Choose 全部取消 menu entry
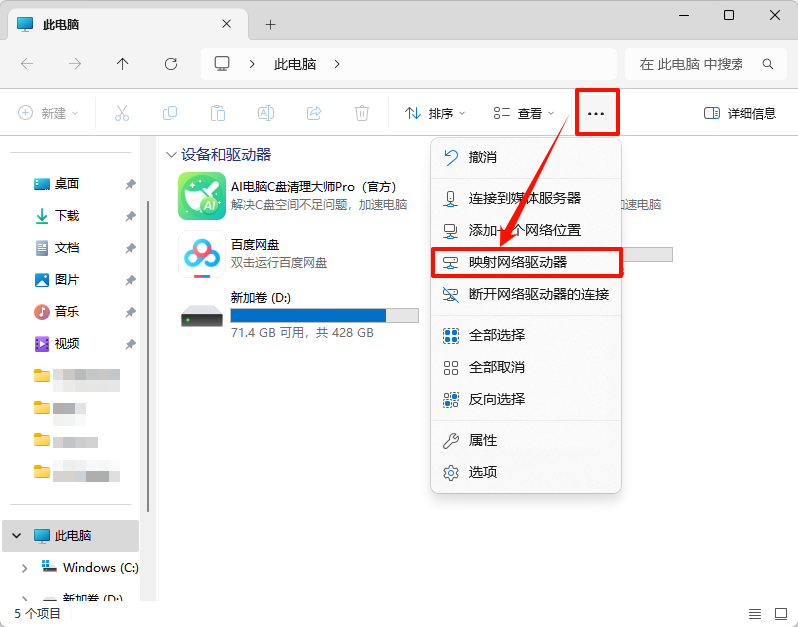The image size is (798, 627). click(x=526, y=367)
